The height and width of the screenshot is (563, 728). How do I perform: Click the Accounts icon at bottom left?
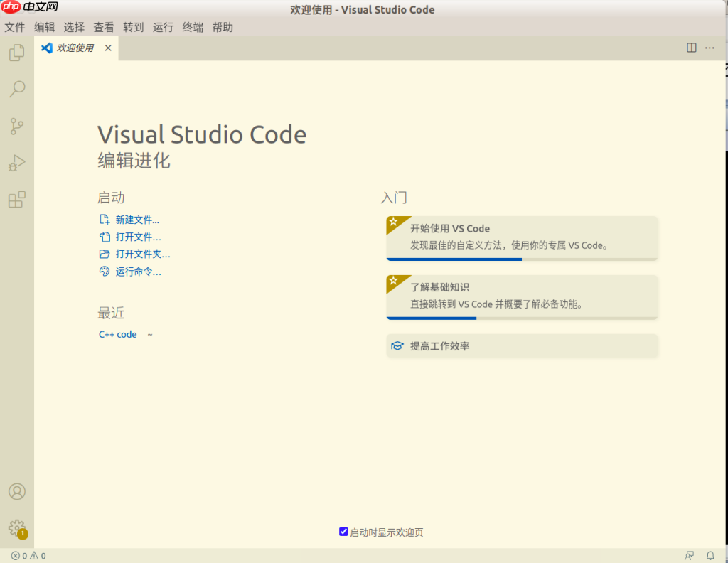tap(16, 491)
